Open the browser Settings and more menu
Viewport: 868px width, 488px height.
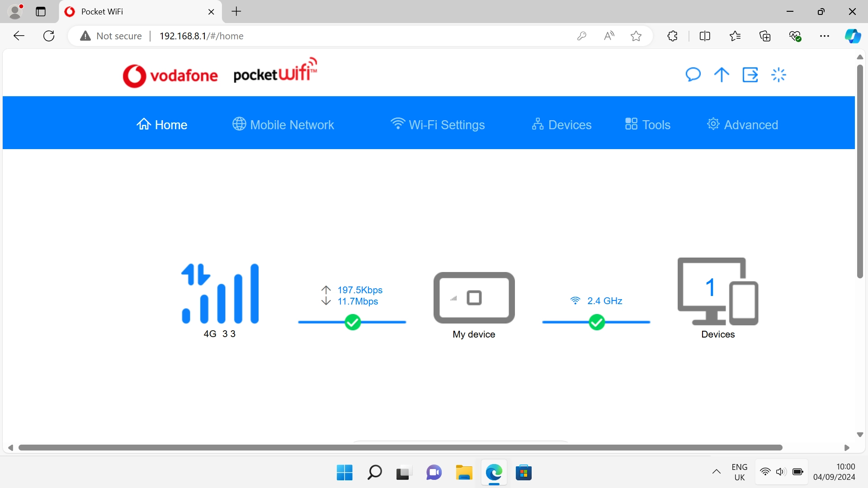(825, 36)
